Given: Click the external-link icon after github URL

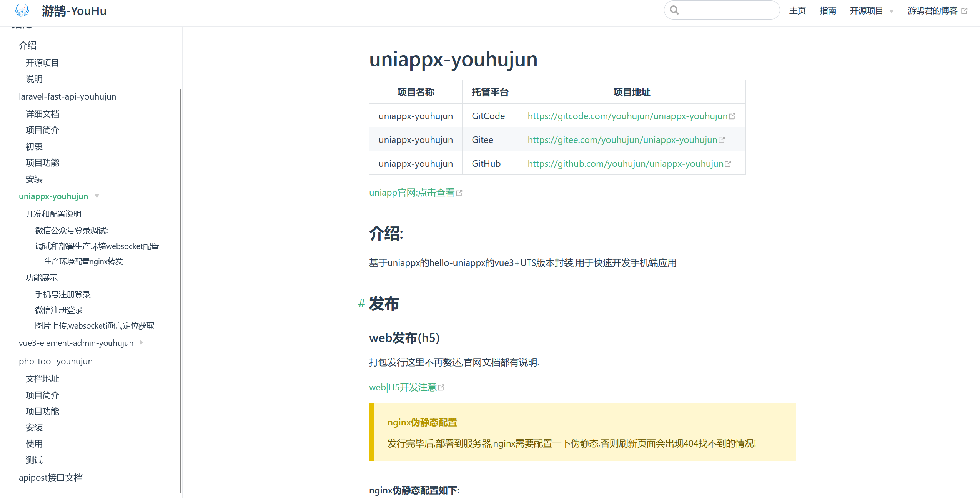Looking at the screenshot, I should pos(728,164).
